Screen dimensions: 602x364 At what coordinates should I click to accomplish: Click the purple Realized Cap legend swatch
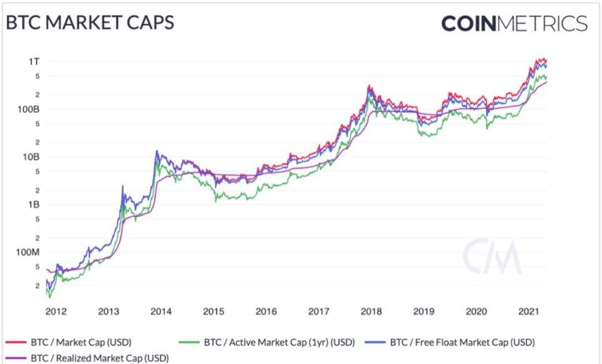click(x=16, y=358)
